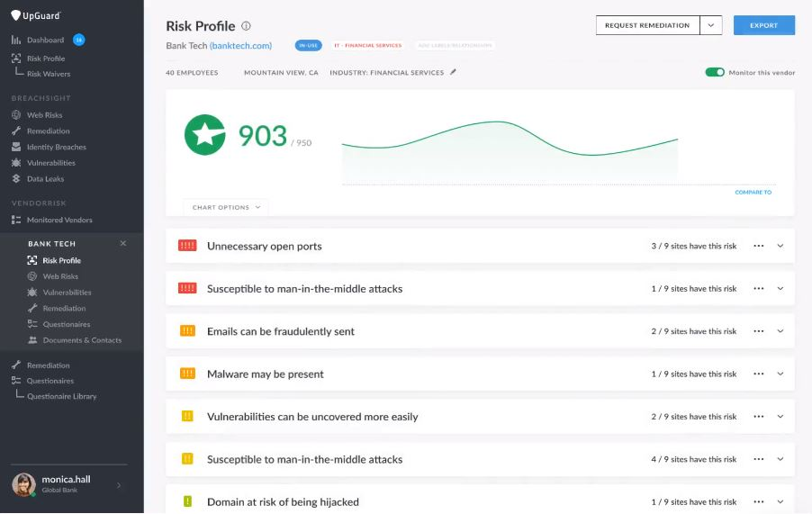Expand the Unnecessary open ports row
The image size is (812, 514).
point(780,246)
